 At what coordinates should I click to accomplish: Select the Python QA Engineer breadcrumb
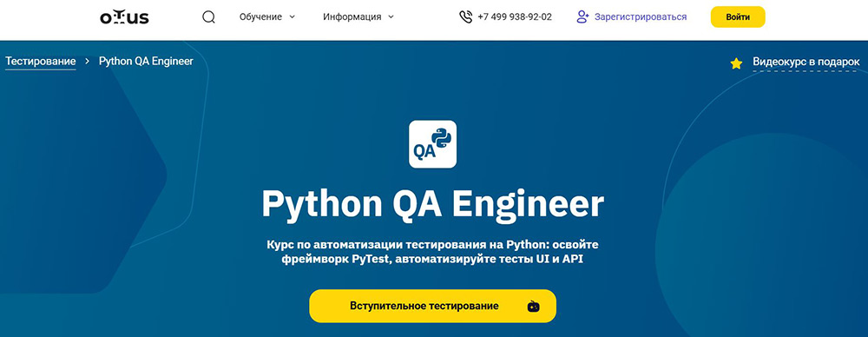pos(146,62)
